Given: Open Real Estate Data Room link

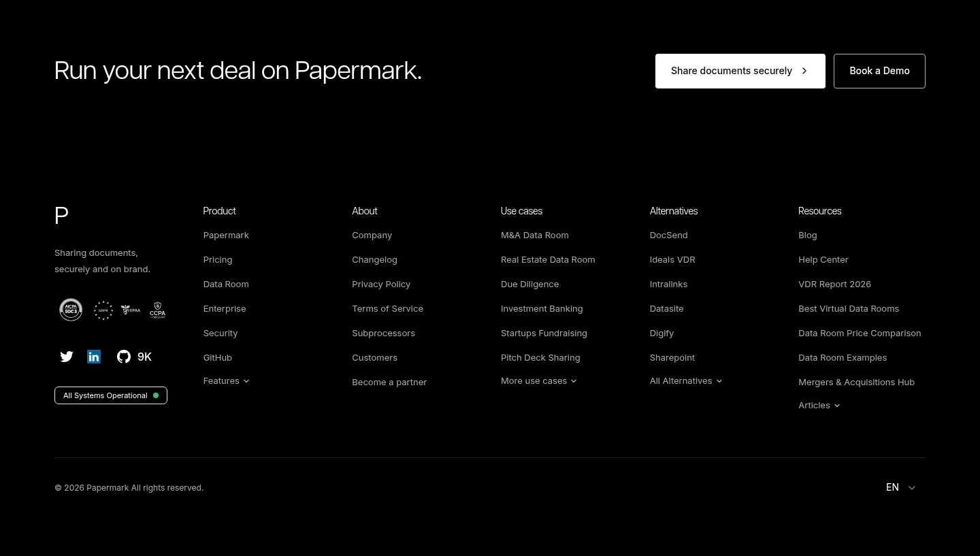Looking at the screenshot, I should (548, 259).
